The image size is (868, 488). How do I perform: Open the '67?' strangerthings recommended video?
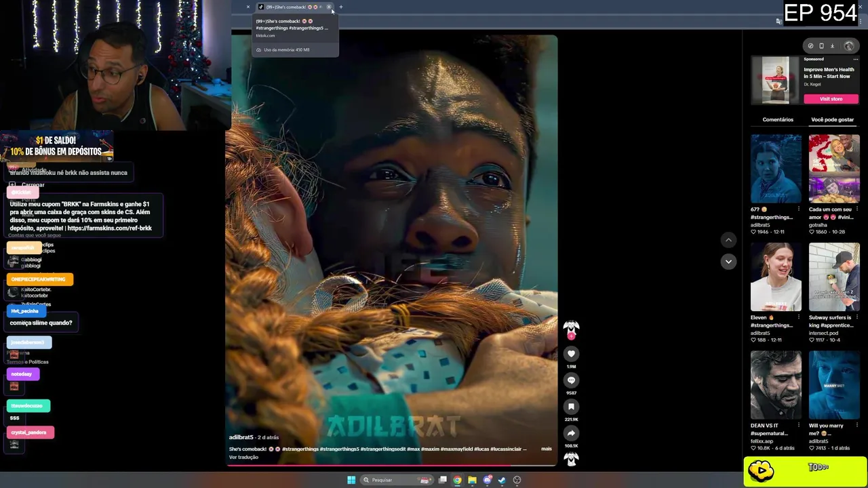[x=776, y=168]
